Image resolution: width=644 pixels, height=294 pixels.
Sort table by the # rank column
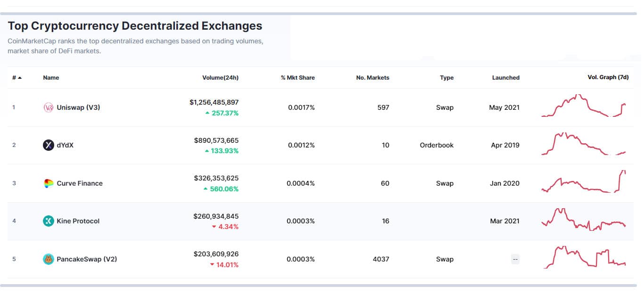[x=17, y=78]
